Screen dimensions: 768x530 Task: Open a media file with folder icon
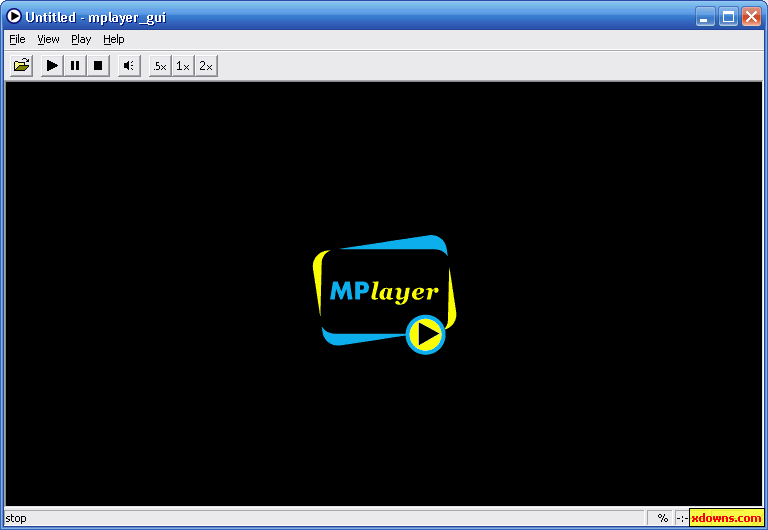click(21, 66)
